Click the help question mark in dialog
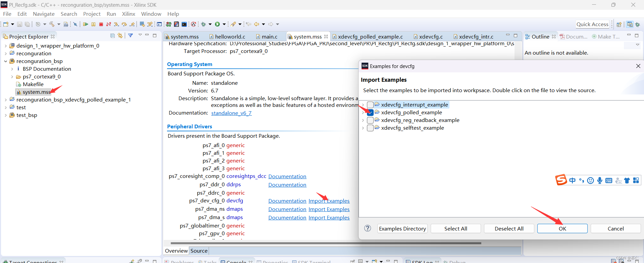The image size is (644, 263). click(368, 228)
